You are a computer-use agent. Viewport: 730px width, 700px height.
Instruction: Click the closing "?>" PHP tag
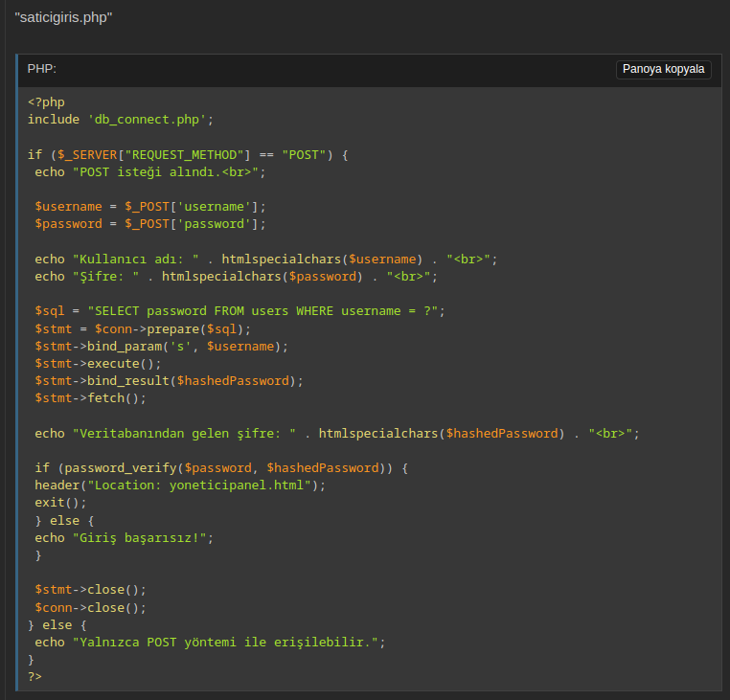34,677
